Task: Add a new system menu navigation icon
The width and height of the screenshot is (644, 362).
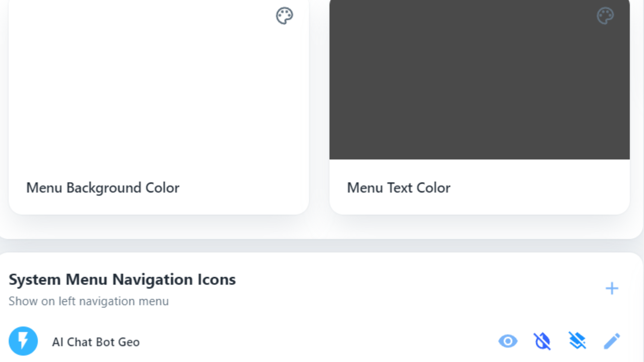Action: pyautogui.click(x=612, y=288)
